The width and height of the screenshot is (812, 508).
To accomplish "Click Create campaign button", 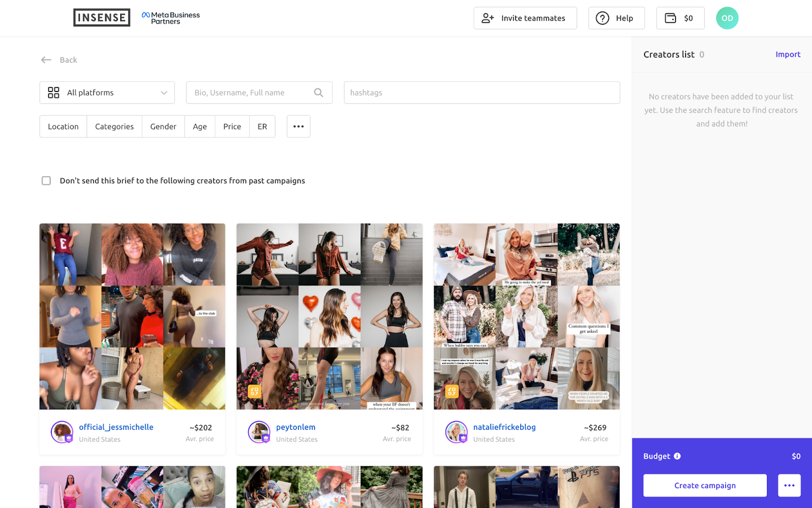I will [x=705, y=486].
